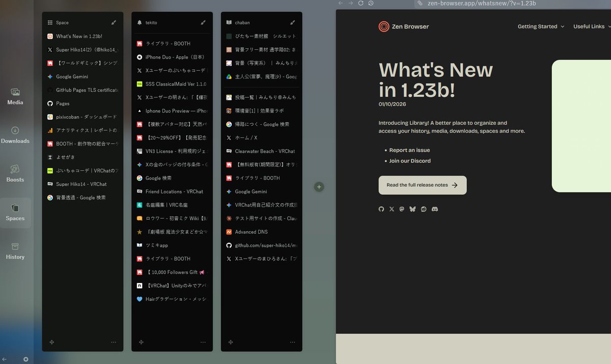Screen dimensions: 611x364
Task: Open the three-dot options menu of the chaban column
Action: 293,342
